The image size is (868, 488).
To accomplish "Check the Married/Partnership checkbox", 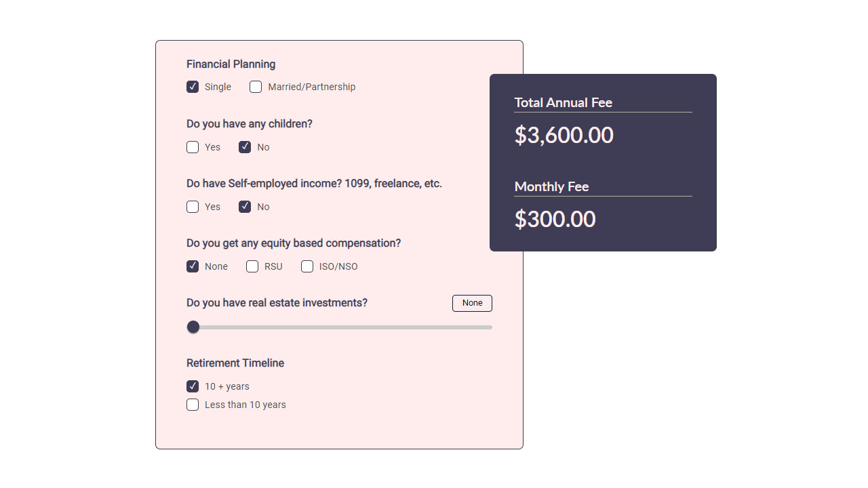I will pyautogui.click(x=256, y=87).
